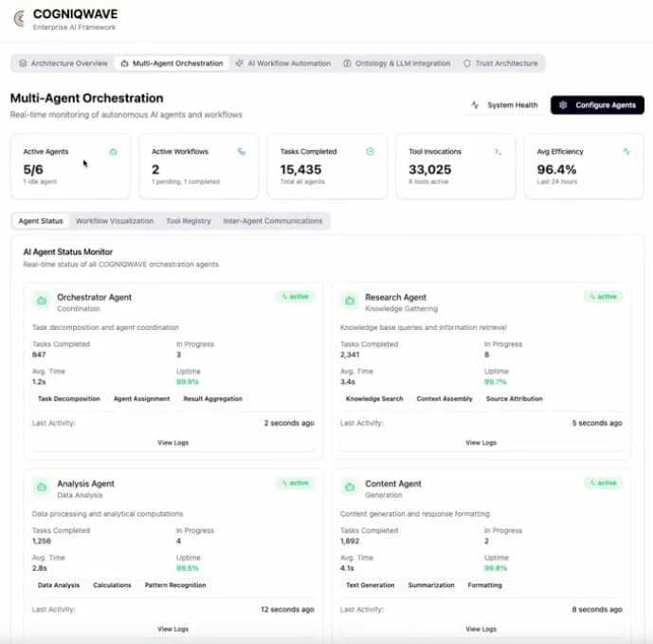This screenshot has height=644, width=653.
Task: Click Orchestrator Agent active status badge
Action: [295, 297]
